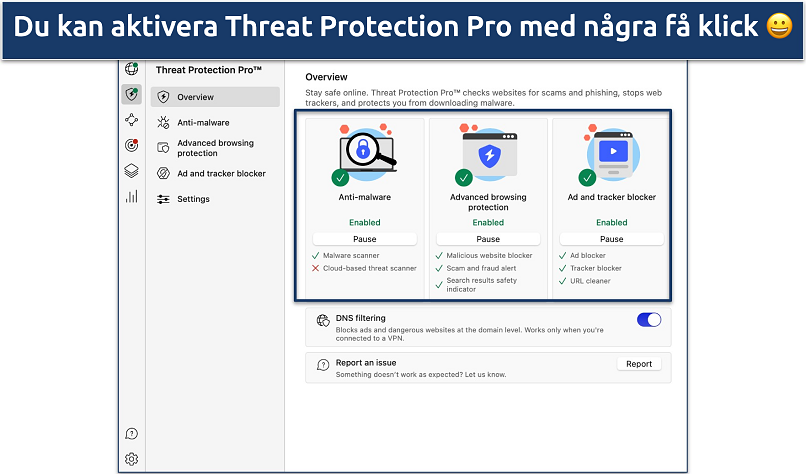This screenshot has width=806, height=474.
Task: Click the Report button for an issue
Action: pyautogui.click(x=638, y=364)
